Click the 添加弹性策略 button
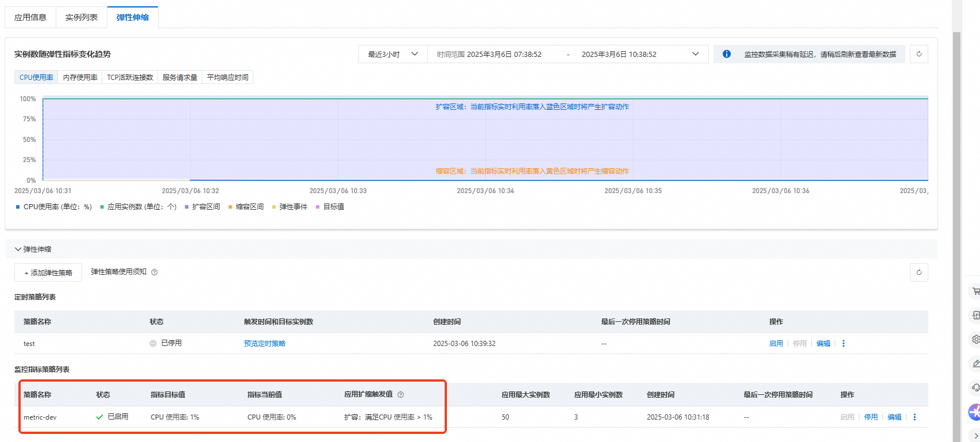980x442 pixels. [48, 272]
